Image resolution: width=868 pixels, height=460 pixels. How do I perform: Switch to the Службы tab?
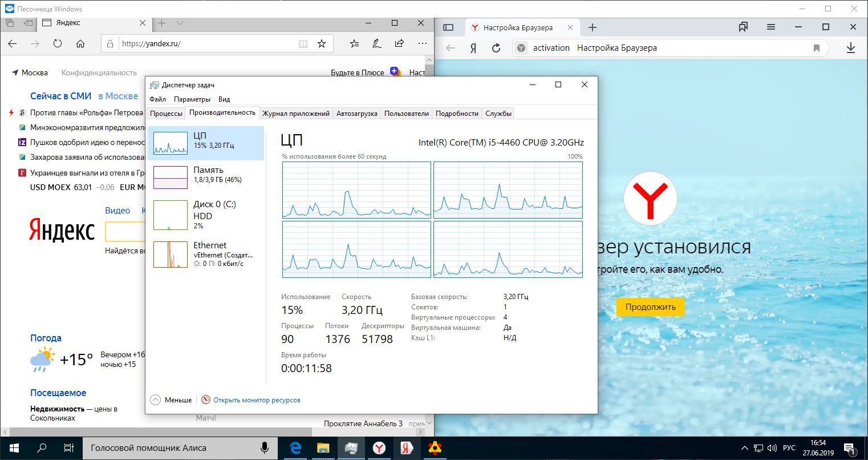[498, 113]
